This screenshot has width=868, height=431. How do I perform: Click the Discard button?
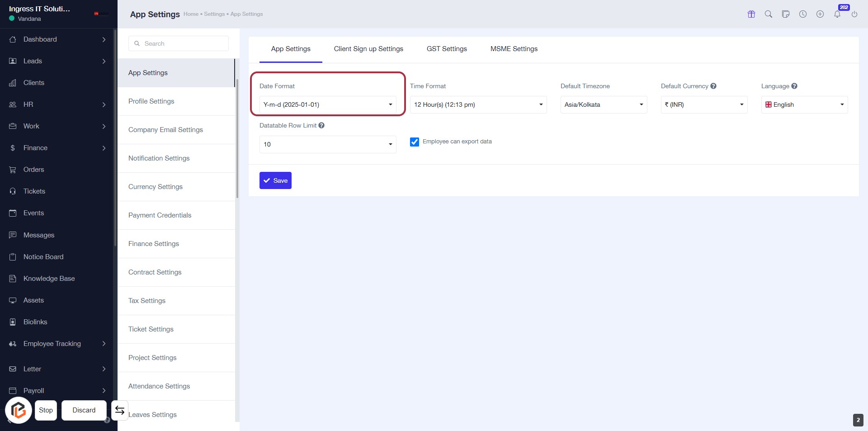click(84, 410)
